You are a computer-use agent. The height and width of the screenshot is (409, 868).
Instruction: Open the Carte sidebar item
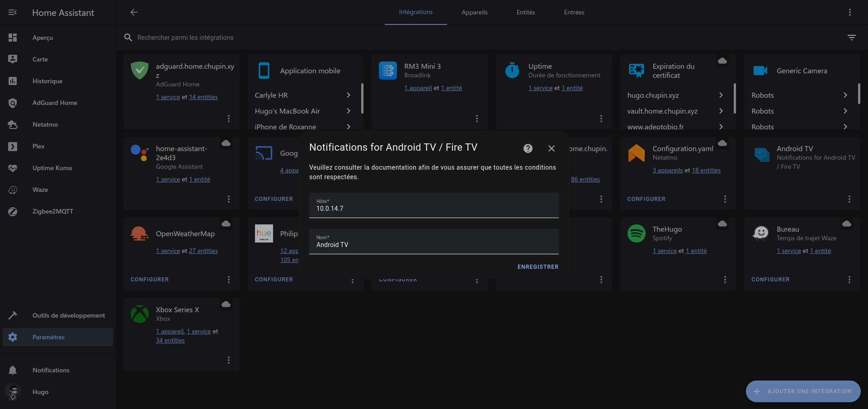point(58,59)
